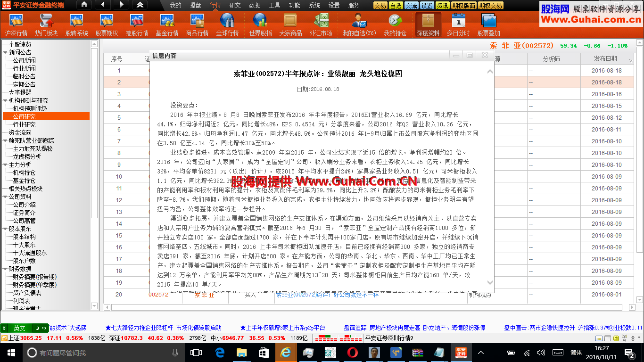
Task: Select 个股速览 in the tree
Action: coord(20,44)
